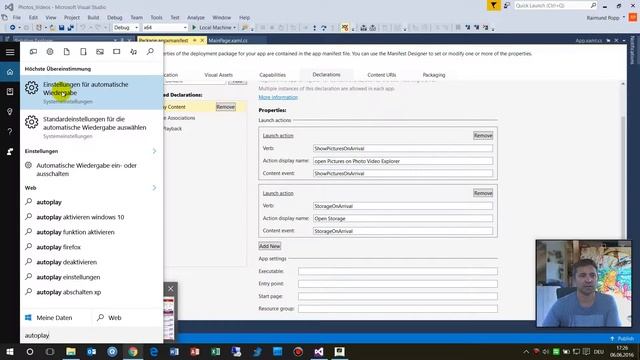640x360 pixels.
Task: Filter search results by Videos icon
Action: 117,52
